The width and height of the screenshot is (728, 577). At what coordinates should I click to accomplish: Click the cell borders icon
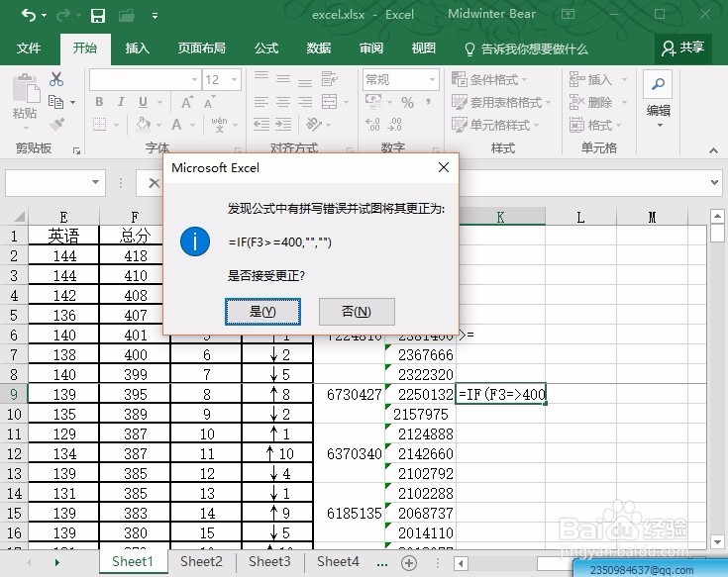(99, 124)
